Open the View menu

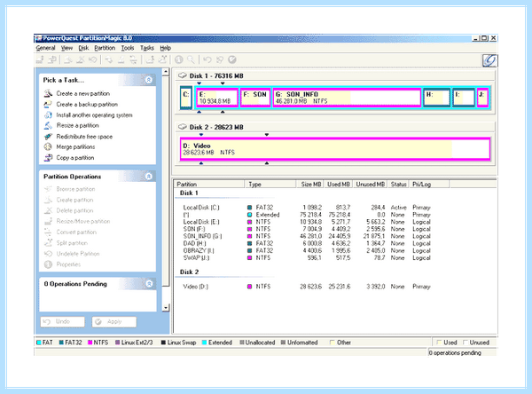click(66, 48)
